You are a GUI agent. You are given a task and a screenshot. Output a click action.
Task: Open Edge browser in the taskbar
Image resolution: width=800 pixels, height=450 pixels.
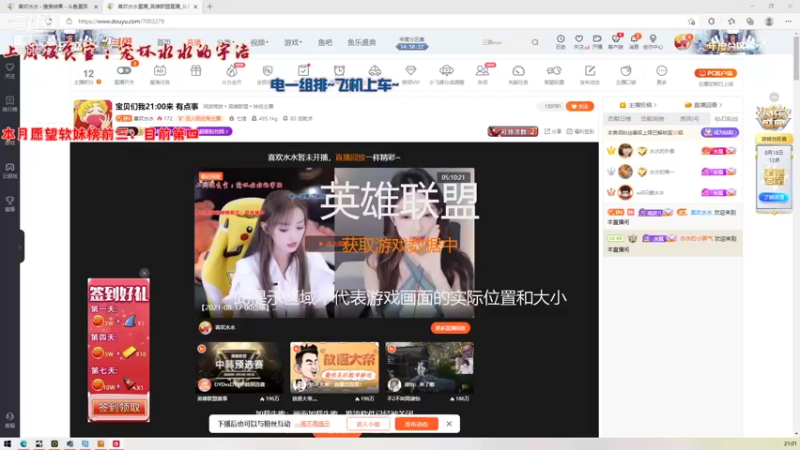[23, 444]
